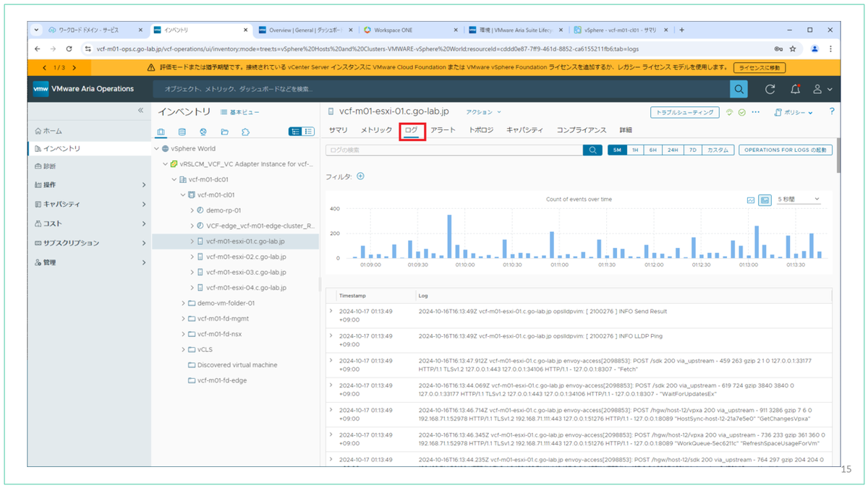This screenshot has width=868, height=488.
Task: Run log search with magnifier button
Action: point(592,150)
